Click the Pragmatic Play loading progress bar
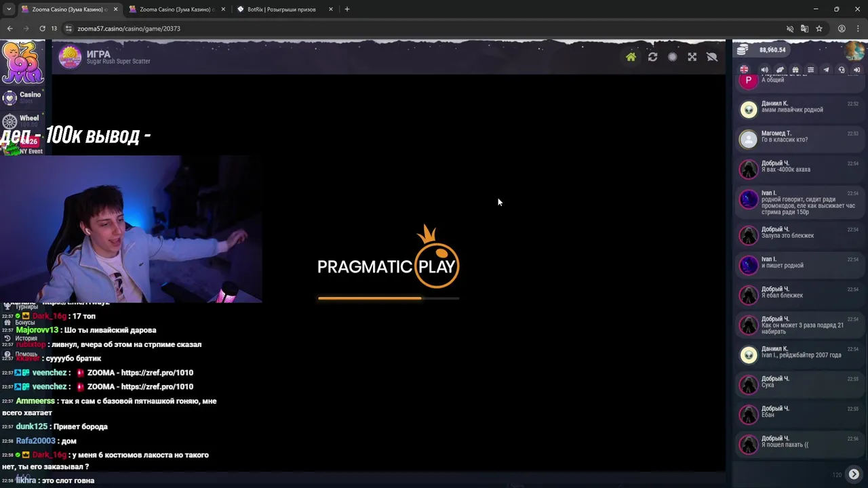This screenshot has width=868, height=488. tap(389, 298)
